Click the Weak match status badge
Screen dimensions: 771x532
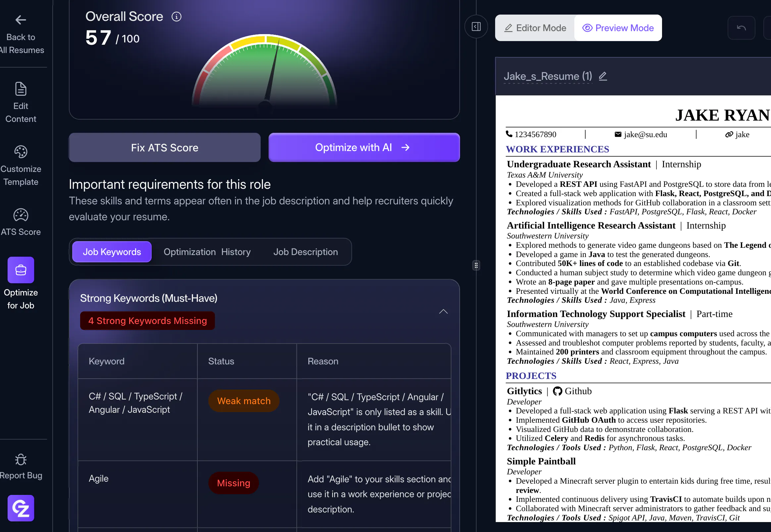(244, 401)
